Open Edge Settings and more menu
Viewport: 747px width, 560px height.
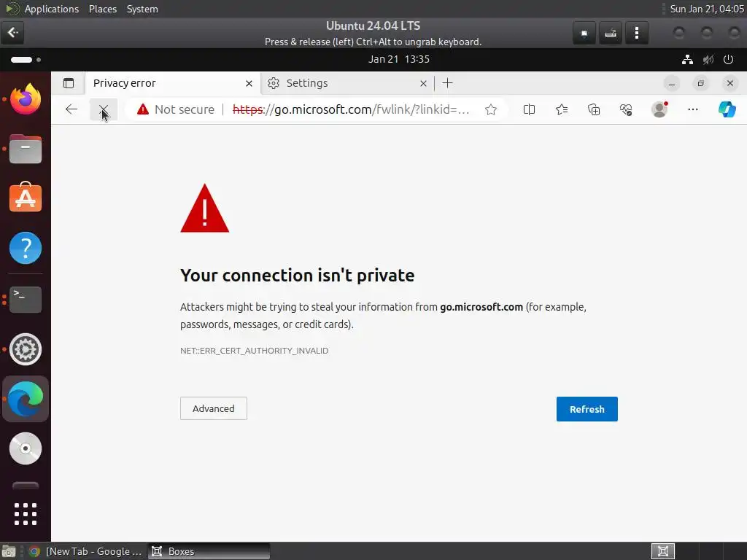pos(693,109)
